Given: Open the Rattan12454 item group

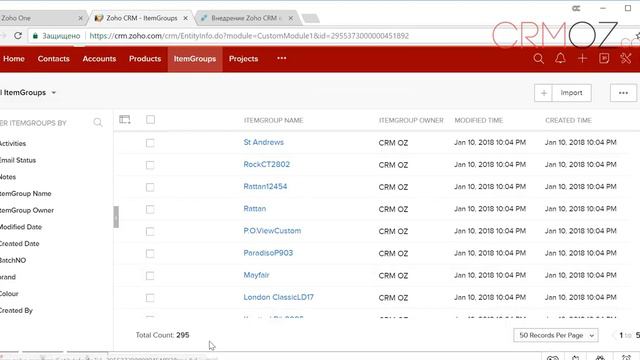Looking at the screenshot, I should pos(265,187).
